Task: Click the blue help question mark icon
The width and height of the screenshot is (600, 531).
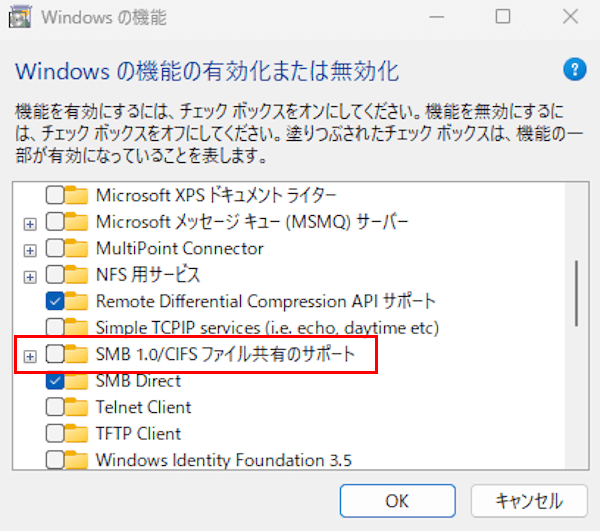Action: point(574,69)
